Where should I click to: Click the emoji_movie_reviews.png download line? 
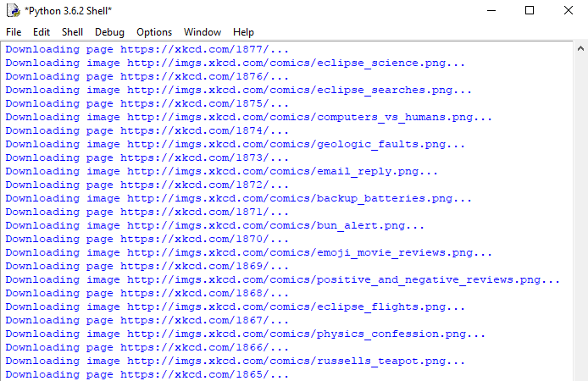(x=248, y=252)
